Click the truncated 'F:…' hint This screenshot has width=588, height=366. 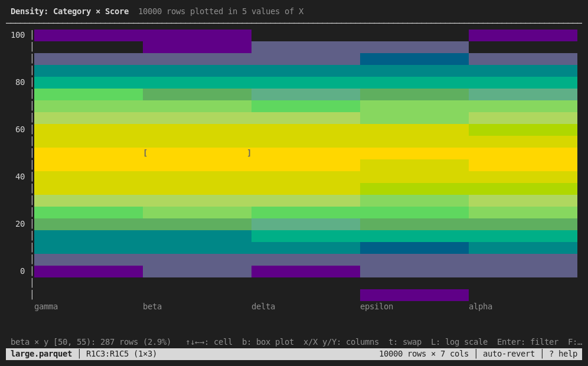pos(575,342)
